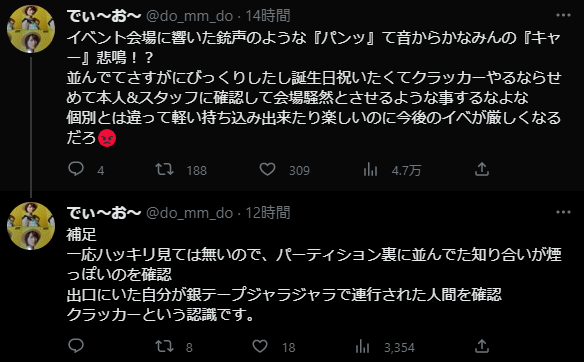View analytics of tweet with 3,354 views
584x362 pixels.
pos(362,347)
